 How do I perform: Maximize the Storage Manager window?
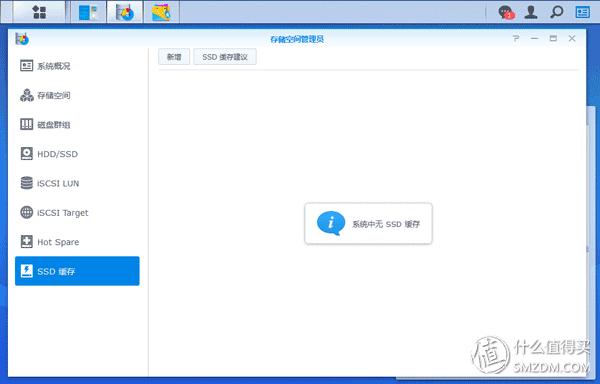point(553,38)
